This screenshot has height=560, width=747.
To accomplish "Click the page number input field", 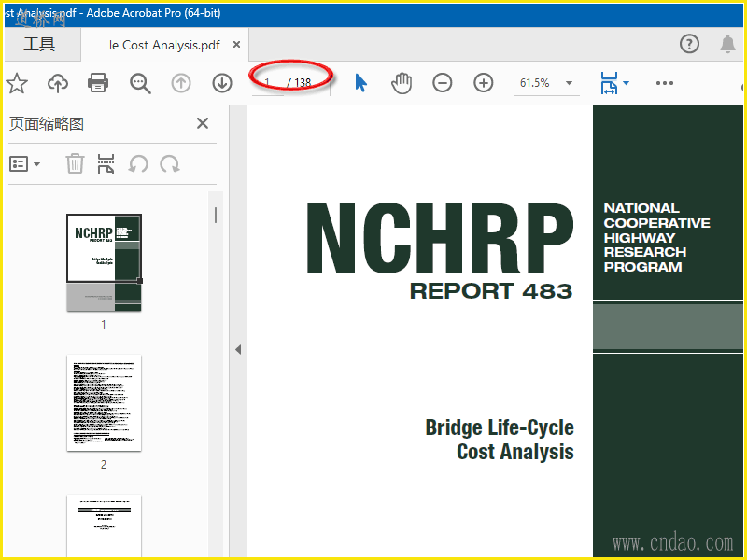I will pyautogui.click(x=268, y=83).
